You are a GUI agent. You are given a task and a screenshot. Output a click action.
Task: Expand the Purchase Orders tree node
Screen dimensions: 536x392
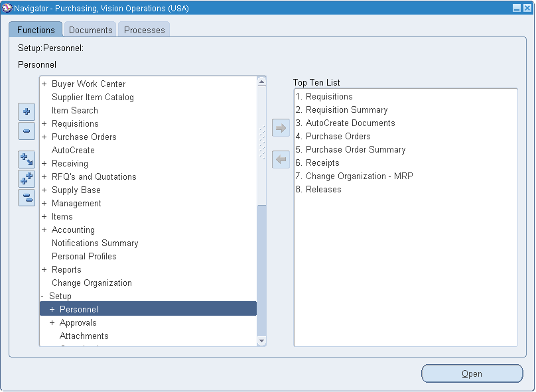tap(44, 137)
